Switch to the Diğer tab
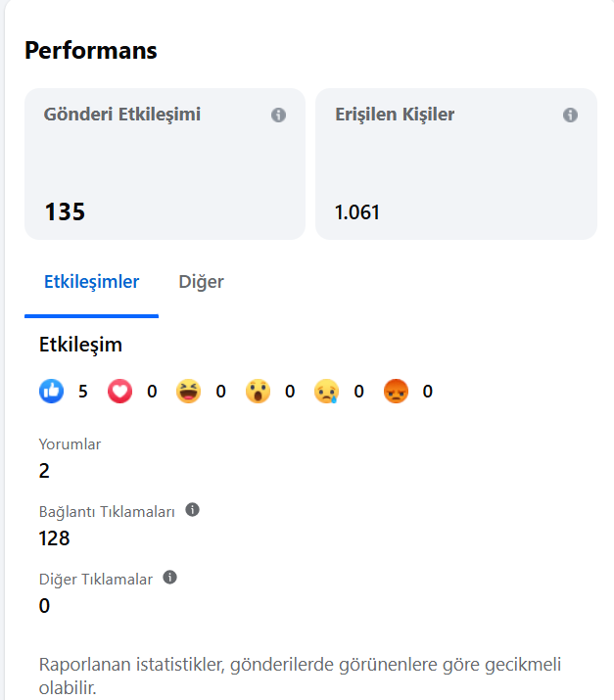Image resolution: width=614 pixels, height=700 pixels. 202,282
